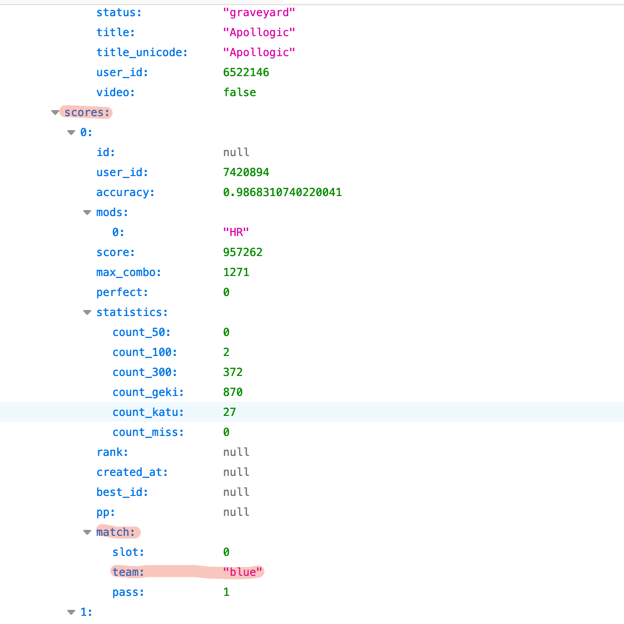Viewport: 624px width, 624px height.
Task: Select the user_id value 6522146
Action: (246, 72)
